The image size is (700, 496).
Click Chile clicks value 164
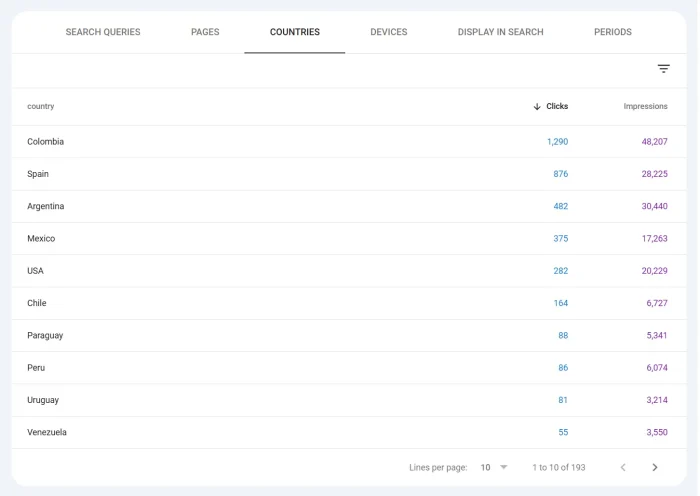pyautogui.click(x=561, y=303)
